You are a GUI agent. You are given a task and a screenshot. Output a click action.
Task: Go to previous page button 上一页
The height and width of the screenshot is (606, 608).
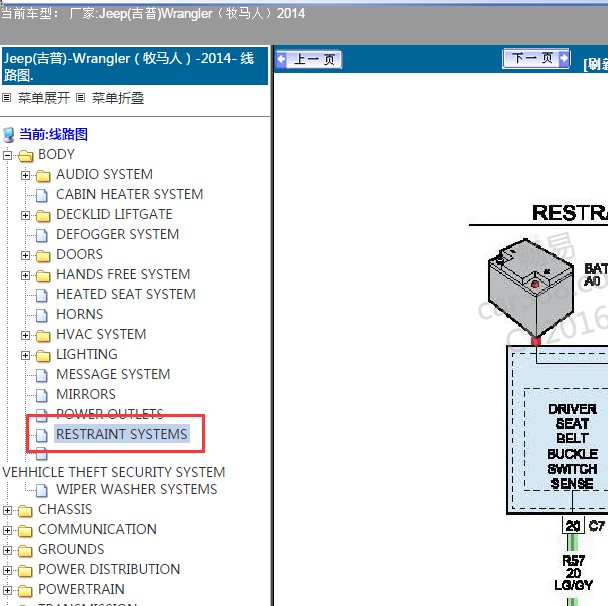pyautogui.click(x=309, y=60)
